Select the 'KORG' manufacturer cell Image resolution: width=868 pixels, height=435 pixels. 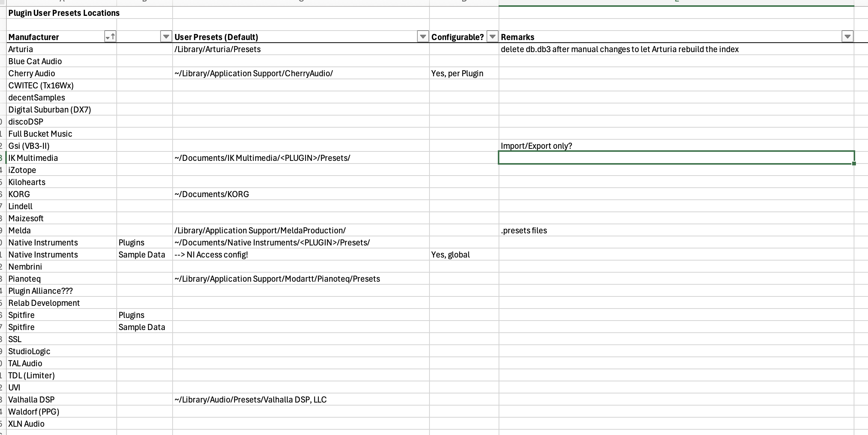62,194
